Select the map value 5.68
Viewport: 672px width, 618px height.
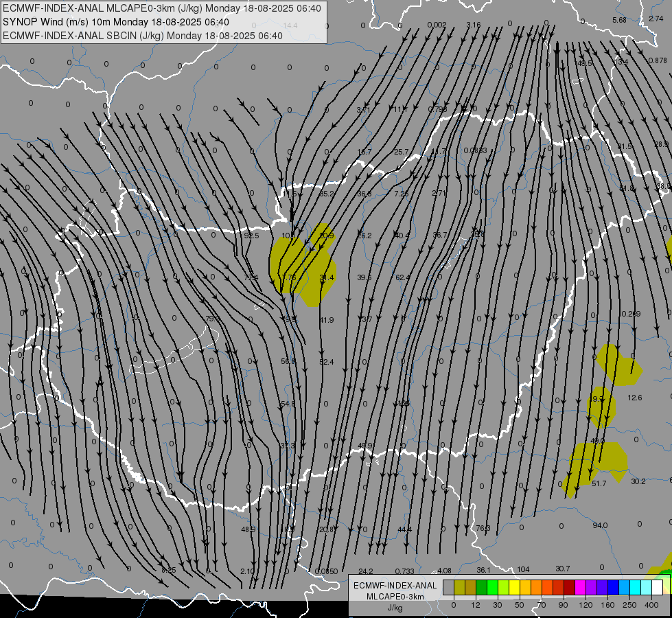619,20
